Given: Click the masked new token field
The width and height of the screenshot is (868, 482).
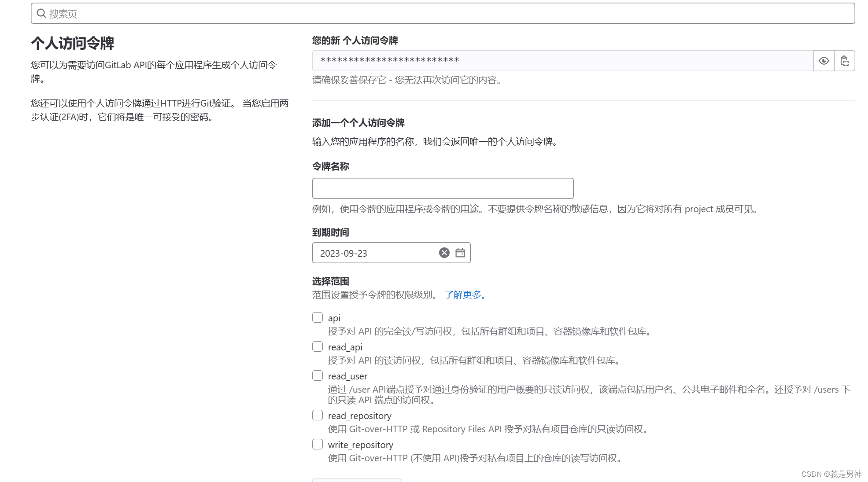Looking at the screenshot, I should [562, 61].
